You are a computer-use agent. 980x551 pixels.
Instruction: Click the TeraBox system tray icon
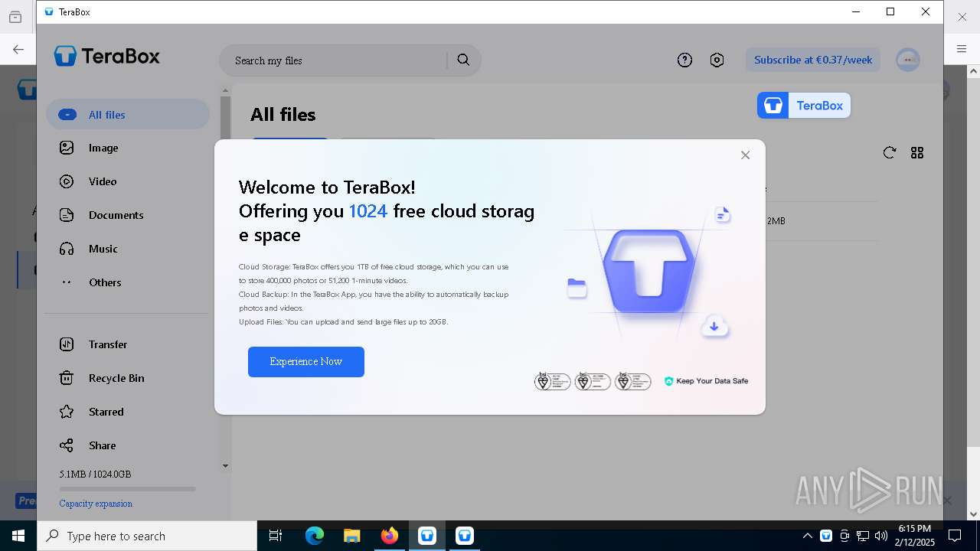click(x=826, y=536)
